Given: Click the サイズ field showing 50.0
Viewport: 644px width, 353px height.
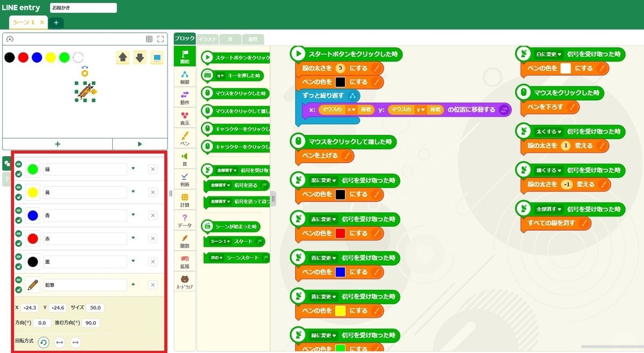Looking at the screenshot, I should [x=96, y=308].
